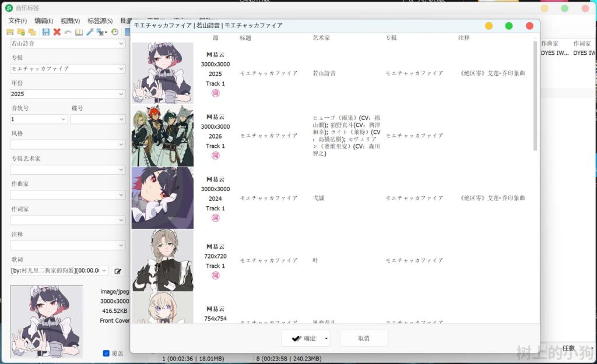The height and width of the screenshot is (364, 597).
Task: Select the group cover thumbnail of four characters
Action: click(163, 135)
